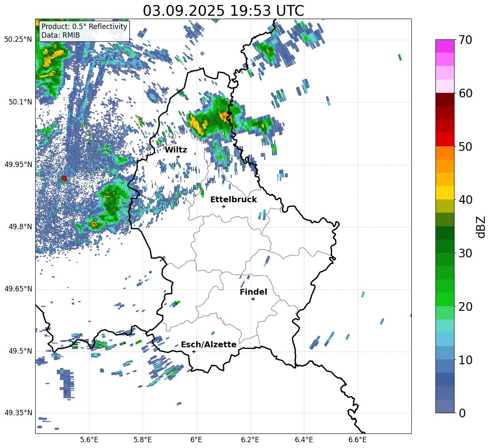The image size is (491, 448).
Task: Click the Findel station cross marker
Action: pos(253,299)
